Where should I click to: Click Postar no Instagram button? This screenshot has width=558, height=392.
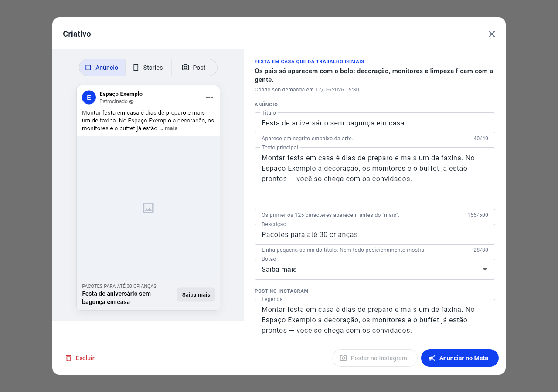coord(375,358)
